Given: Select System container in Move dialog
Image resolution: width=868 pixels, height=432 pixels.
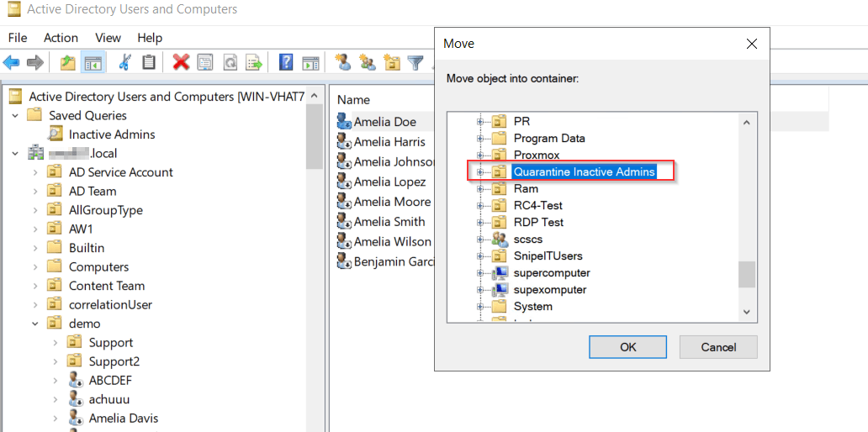Looking at the screenshot, I should [532, 307].
